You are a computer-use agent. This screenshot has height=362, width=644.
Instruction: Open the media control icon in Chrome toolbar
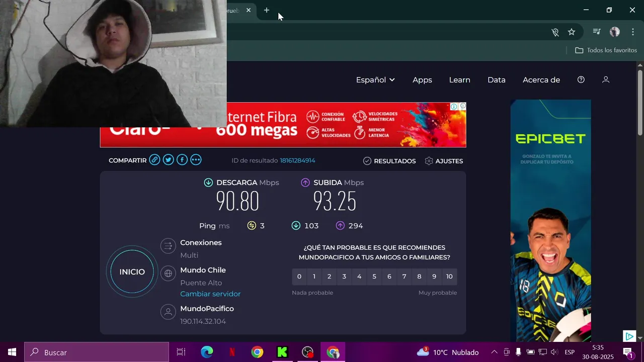(597, 32)
